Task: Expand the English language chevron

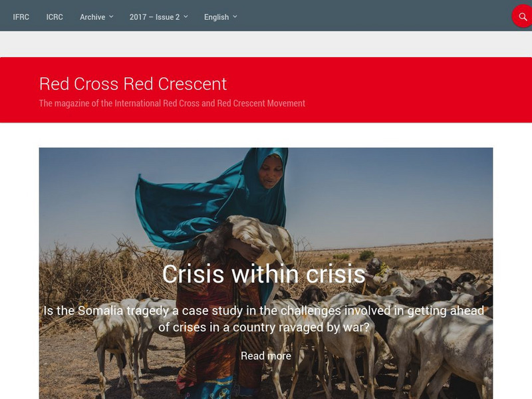Action: pyautogui.click(x=235, y=17)
